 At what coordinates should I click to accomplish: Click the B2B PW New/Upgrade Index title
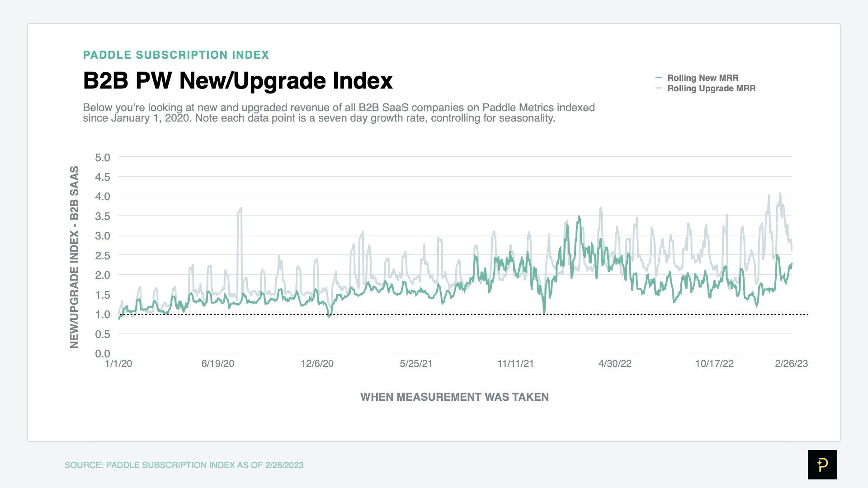tap(238, 80)
